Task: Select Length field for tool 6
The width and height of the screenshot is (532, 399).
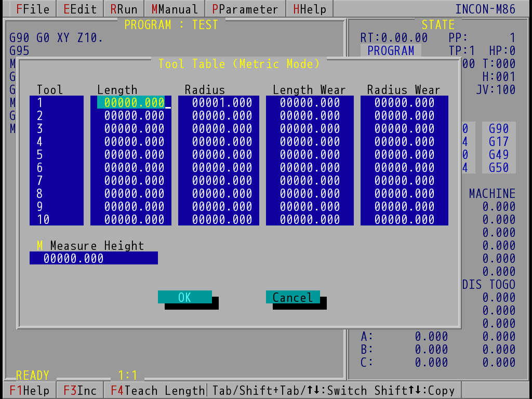Action: [x=131, y=167]
